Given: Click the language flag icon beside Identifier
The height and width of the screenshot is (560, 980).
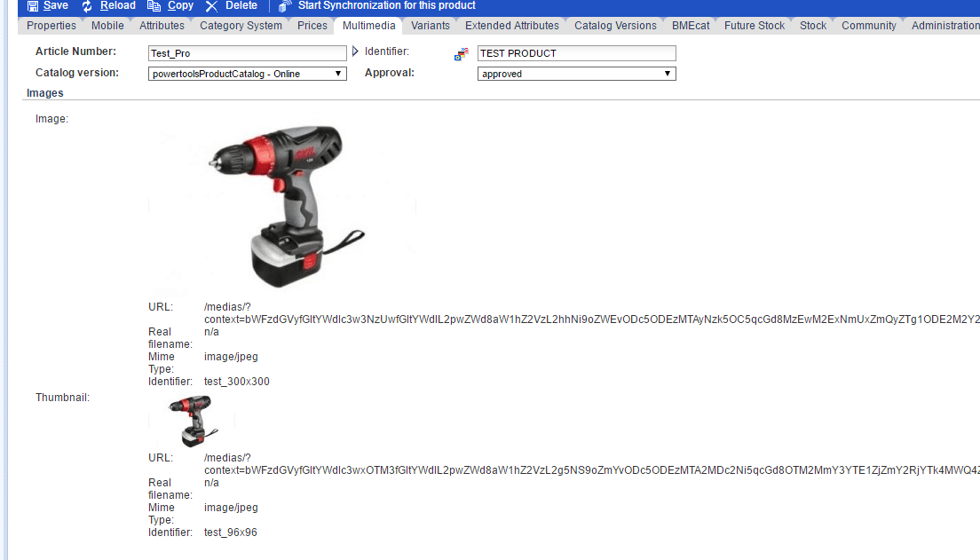Looking at the screenshot, I should coord(462,54).
